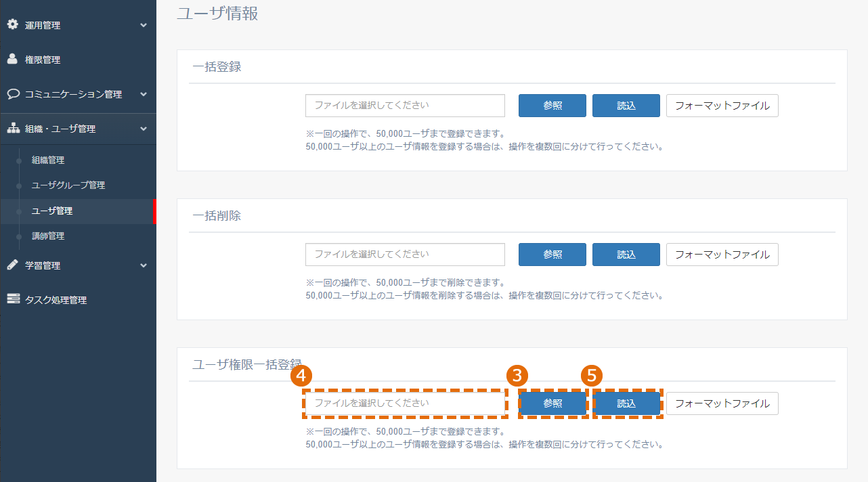The image size is (868, 482).
Task: Click the person icon beside 権限管理
Action: click(x=12, y=59)
